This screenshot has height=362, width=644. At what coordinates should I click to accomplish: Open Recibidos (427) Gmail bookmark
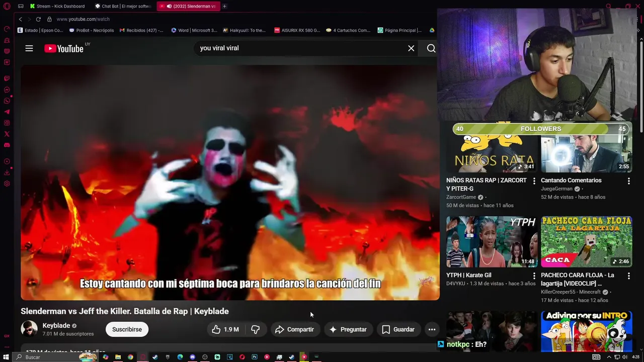[141, 30]
